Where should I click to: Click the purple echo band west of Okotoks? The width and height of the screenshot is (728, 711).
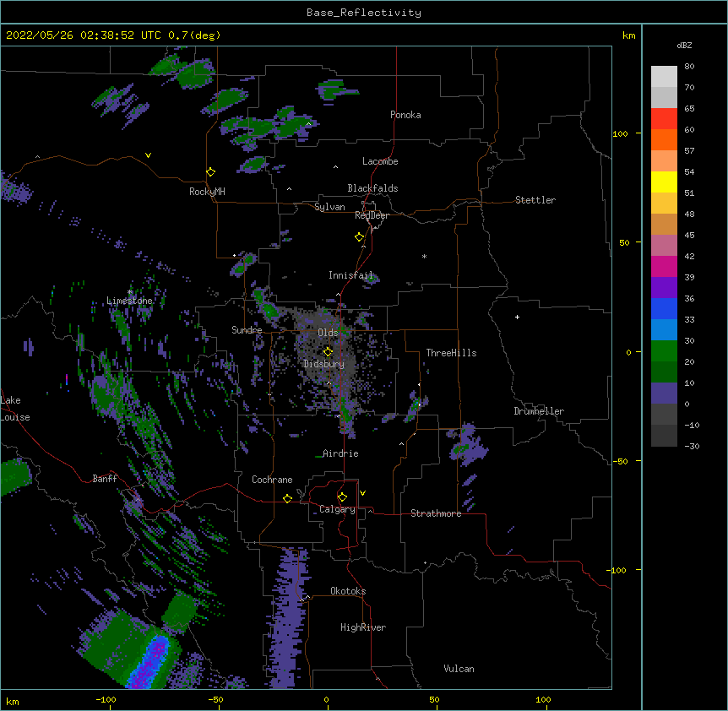point(288,617)
